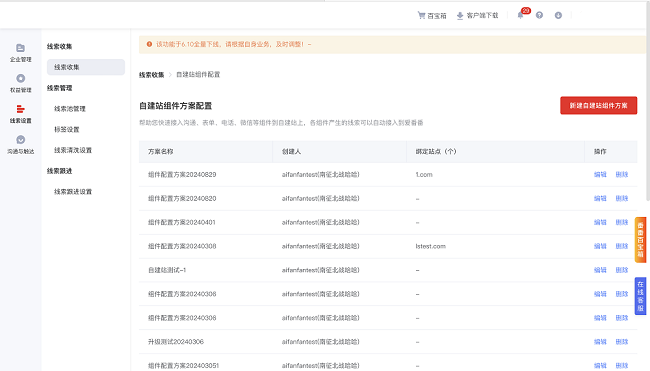The height and width of the screenshot is (371, 650).
Task: Delete the 组件配置方案20240829 row
Action: (621, 175)
